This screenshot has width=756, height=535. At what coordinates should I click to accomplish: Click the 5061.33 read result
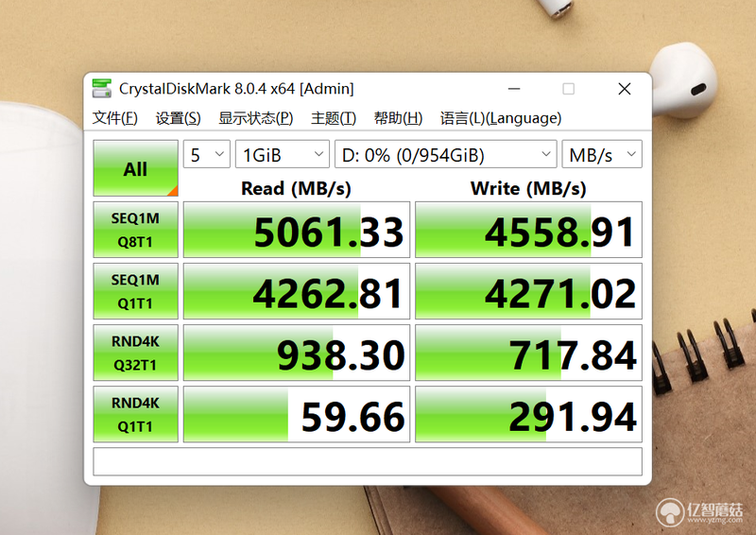pyautogui.click(x=297, y=230)
